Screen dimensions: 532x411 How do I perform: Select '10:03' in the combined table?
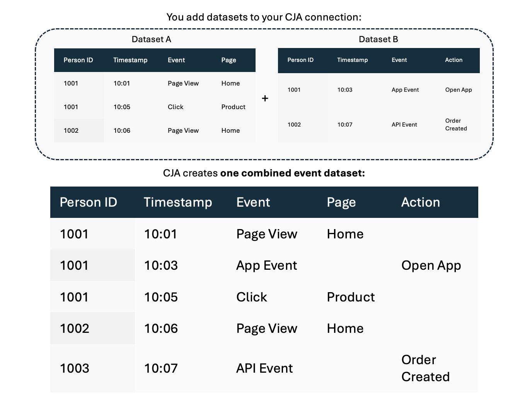[161, 265]
